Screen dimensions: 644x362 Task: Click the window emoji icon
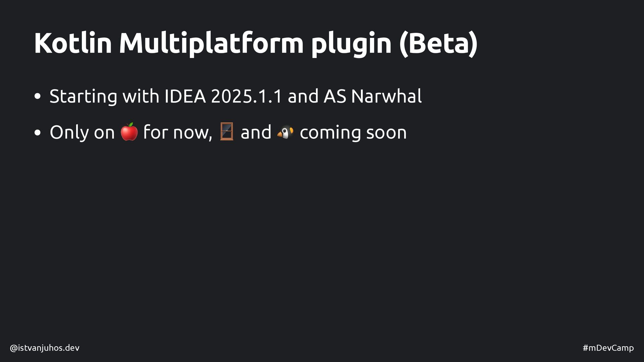click(x=226, y=132)
